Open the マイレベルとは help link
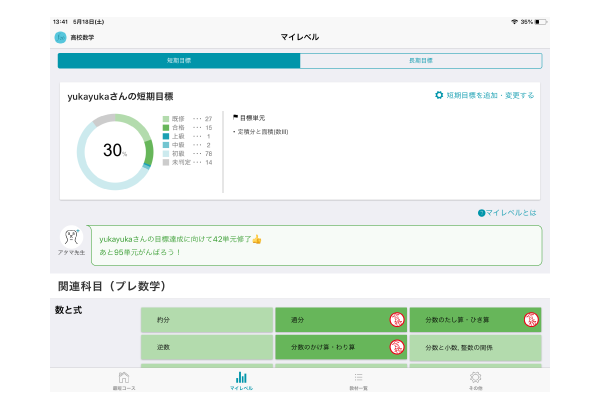 (x=511, y=213)
